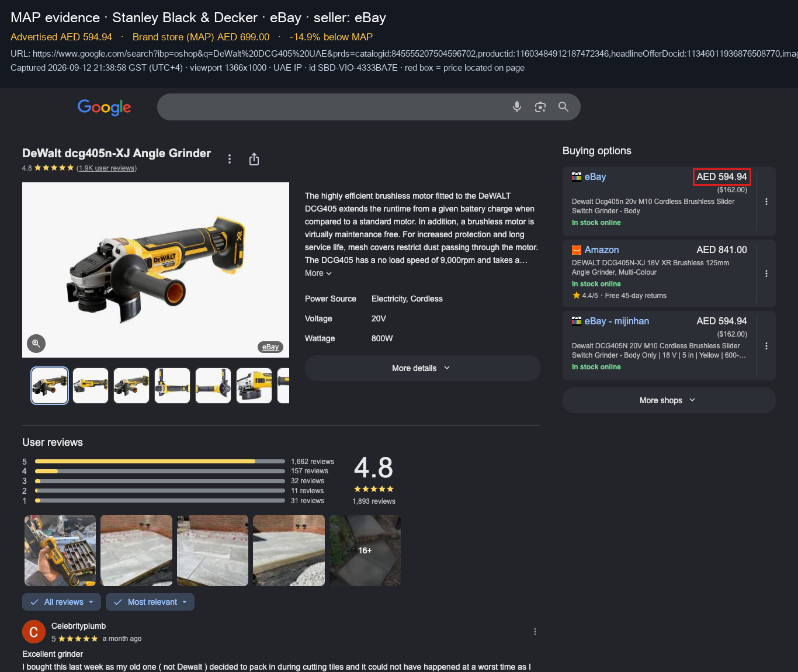Viewport: 798px width, 672px height.
Task: Open options for Amazon offer
Action: [766, 273]
